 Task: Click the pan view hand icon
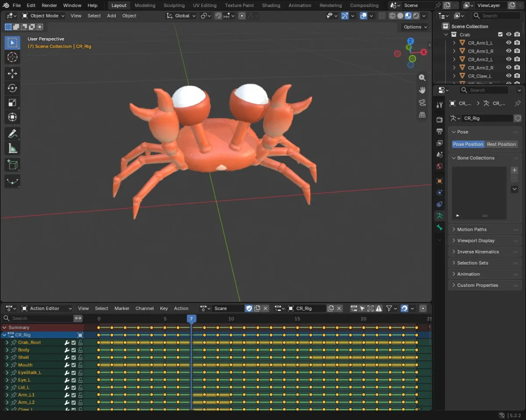[422, 90]
